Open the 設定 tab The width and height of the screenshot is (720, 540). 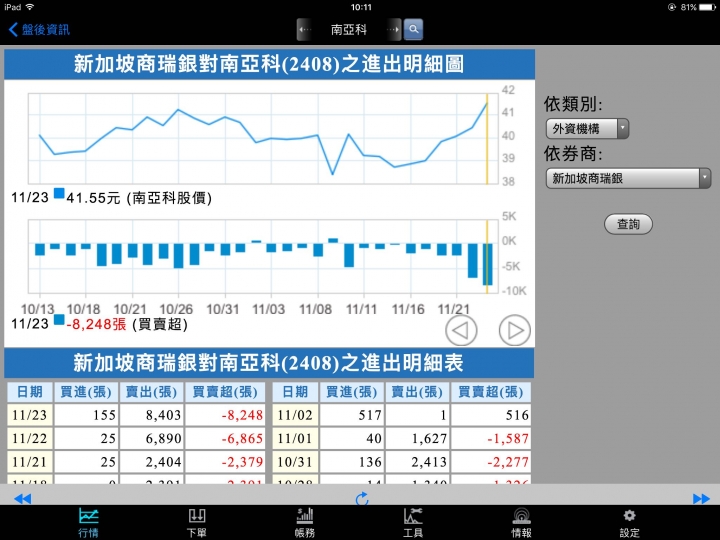(629, 523)
